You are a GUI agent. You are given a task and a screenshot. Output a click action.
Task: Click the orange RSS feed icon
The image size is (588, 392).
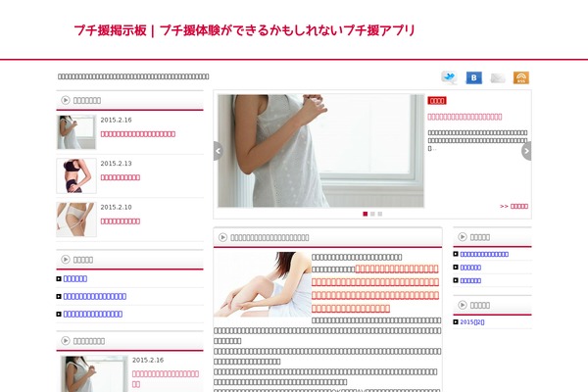click(x=521, y=77)
